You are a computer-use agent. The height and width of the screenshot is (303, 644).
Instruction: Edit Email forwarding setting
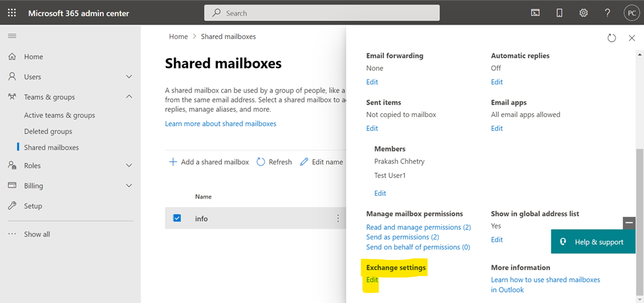click(372, 82)
